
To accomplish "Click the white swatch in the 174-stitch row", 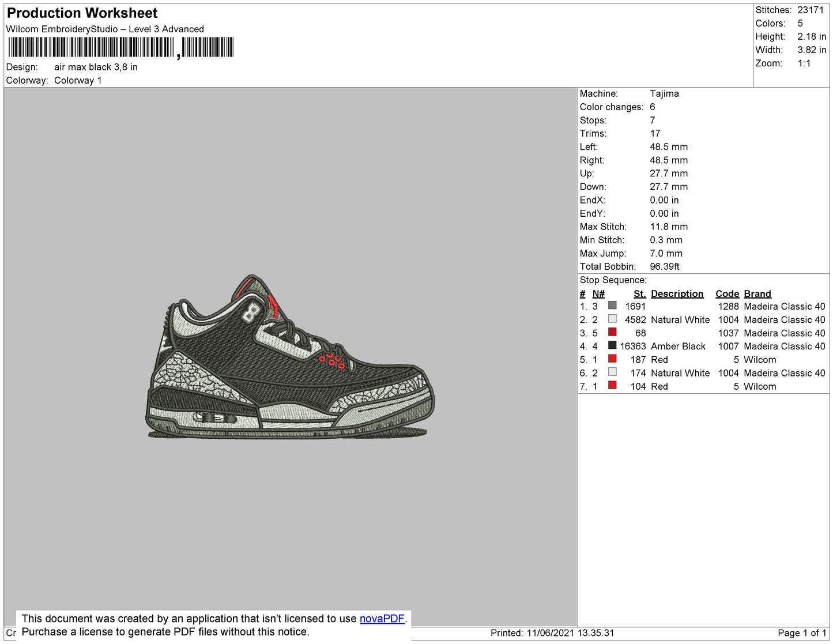I will (x=612, y=372).
